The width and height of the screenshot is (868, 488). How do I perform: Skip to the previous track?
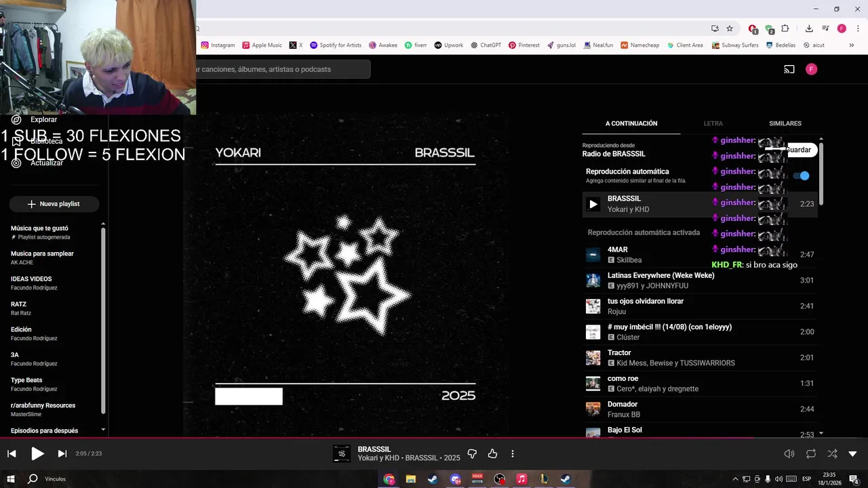(12, 453)
